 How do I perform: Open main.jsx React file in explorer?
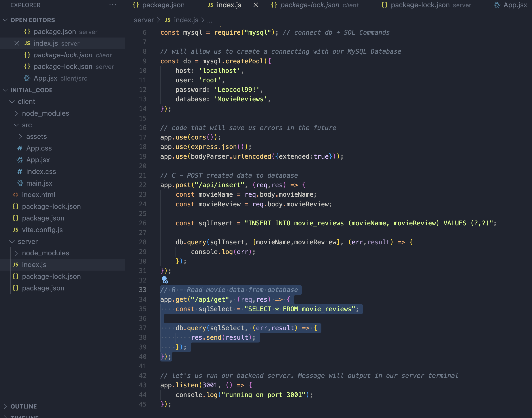pyautogui.click(x=39, y=183)
